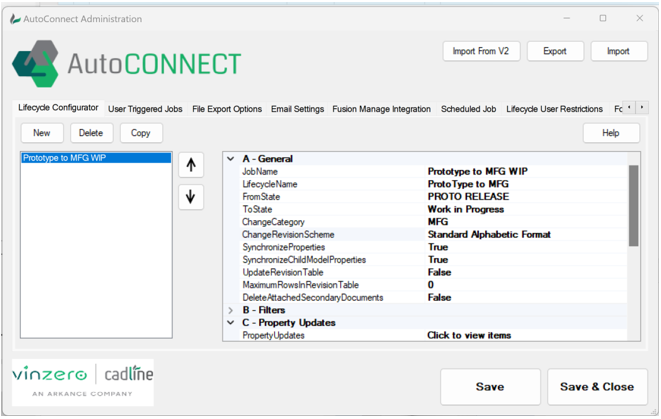Create a new job with New
The height and width of the screenshot is (419, 661).
tap(42, 133)
